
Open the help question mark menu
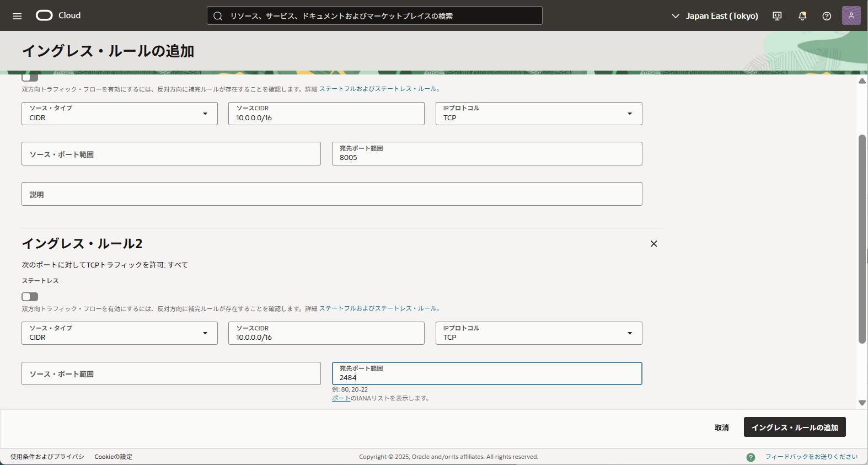click(x=827, y=16)
